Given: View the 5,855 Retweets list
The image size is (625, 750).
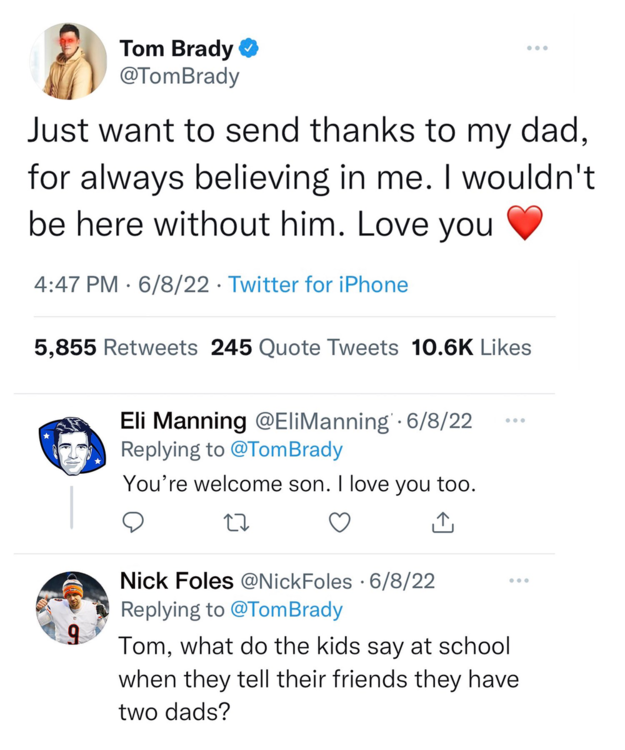Looking at the screenshot, I should pos(116,348).
